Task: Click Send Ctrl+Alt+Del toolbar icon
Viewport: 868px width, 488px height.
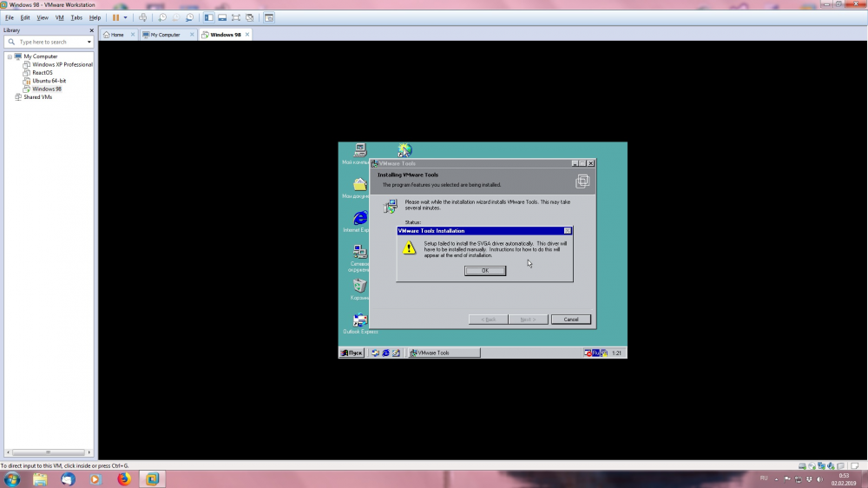Action: [143, 17]
